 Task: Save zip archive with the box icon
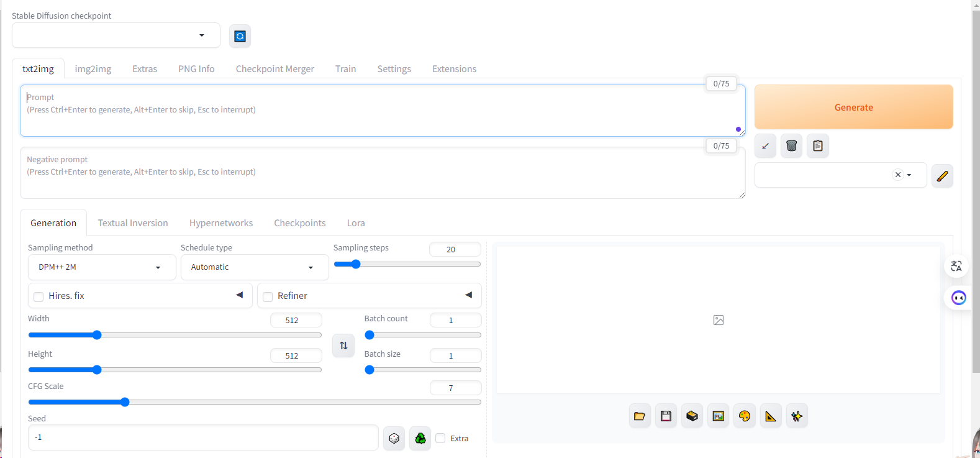click(692, 416)
